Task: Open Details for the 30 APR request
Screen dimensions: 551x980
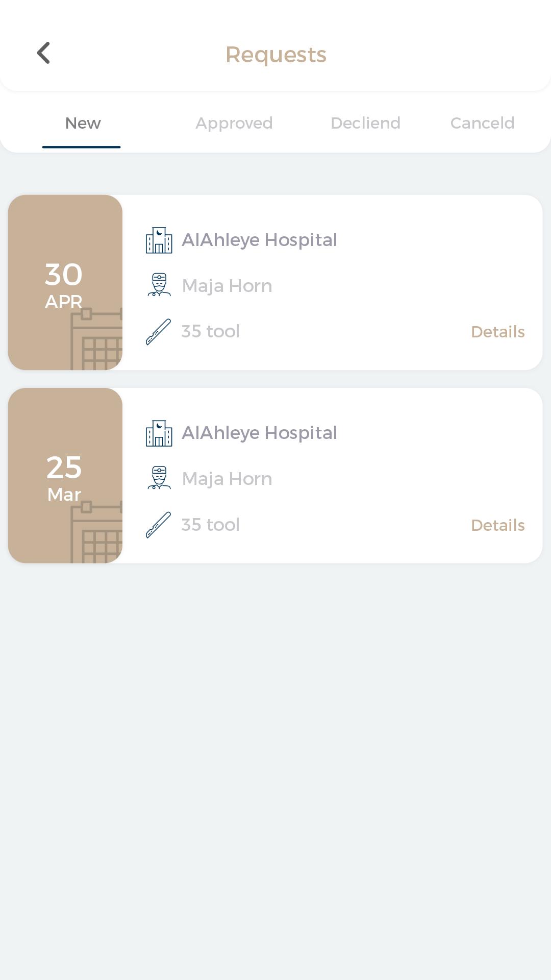Action: 497,332
